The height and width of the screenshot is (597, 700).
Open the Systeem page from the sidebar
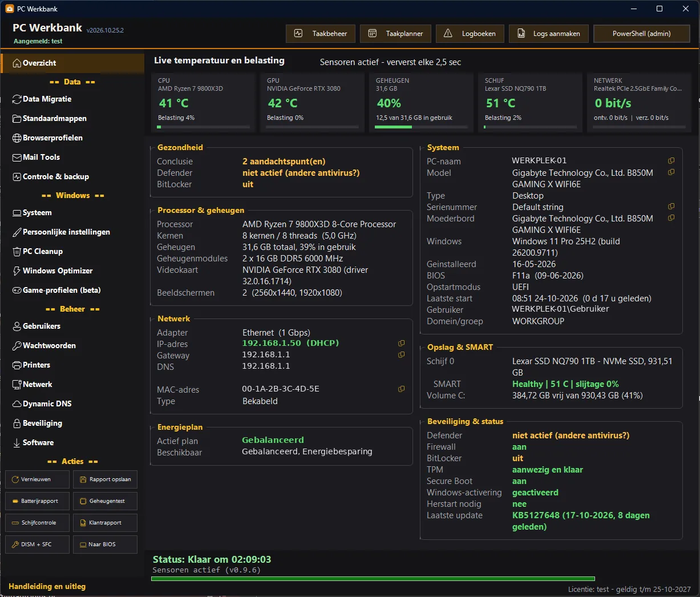click(72, 213)
